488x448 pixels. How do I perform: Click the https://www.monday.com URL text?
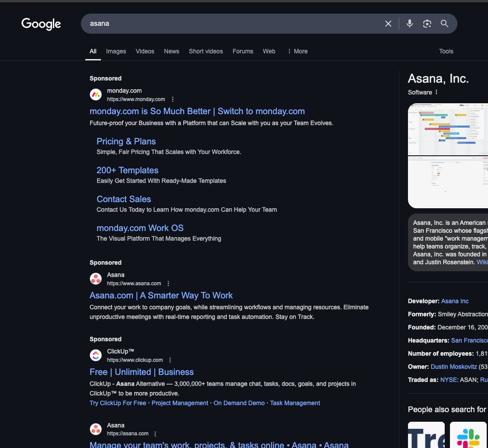point(136,99)
